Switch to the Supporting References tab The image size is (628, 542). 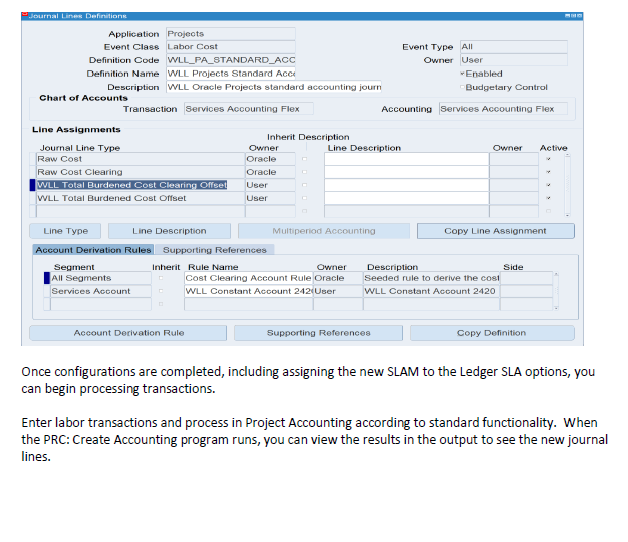point(215,250)
